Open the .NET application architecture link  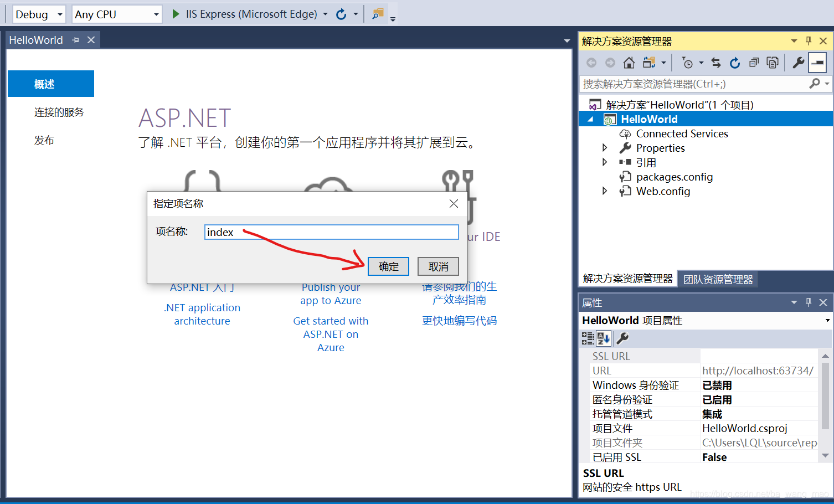tap(202, 314)
